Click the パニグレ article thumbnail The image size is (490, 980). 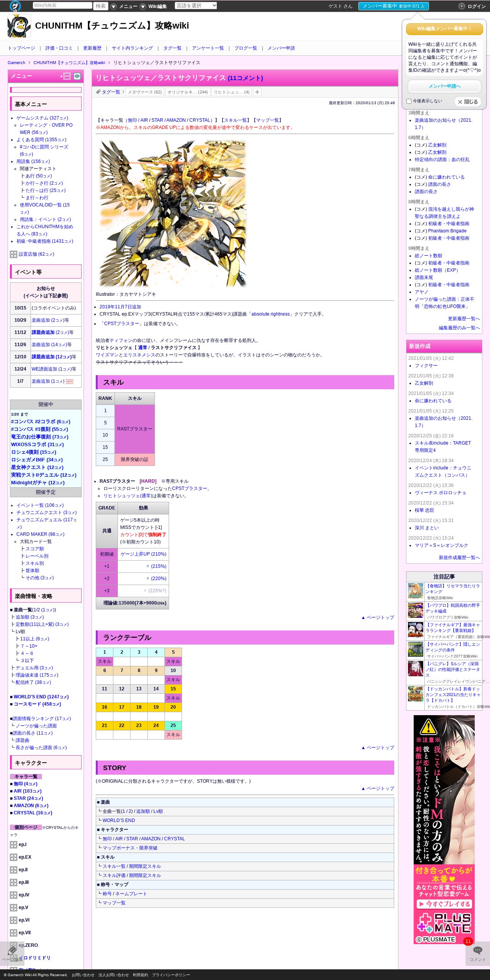tap(416, 669)
